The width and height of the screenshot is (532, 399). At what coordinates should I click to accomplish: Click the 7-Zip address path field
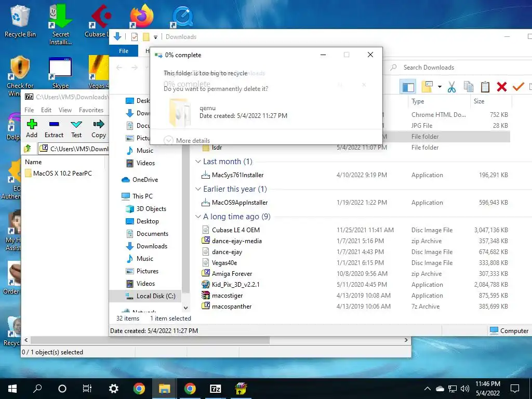tap(74, 149)
